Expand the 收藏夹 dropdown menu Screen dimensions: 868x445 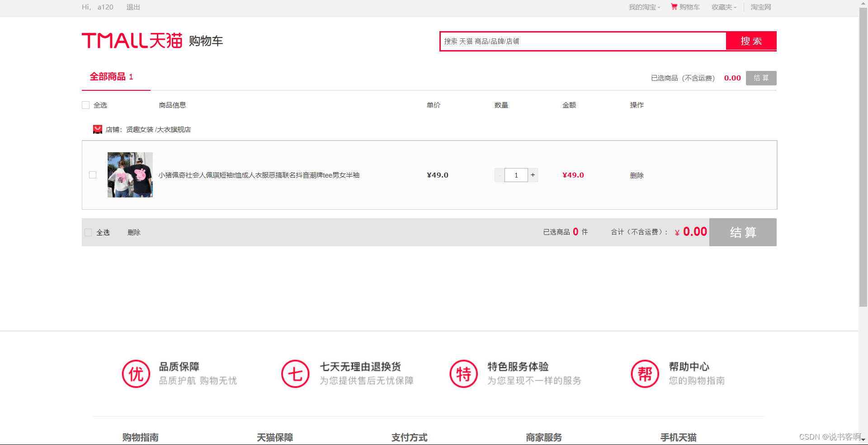coord(724,7)
